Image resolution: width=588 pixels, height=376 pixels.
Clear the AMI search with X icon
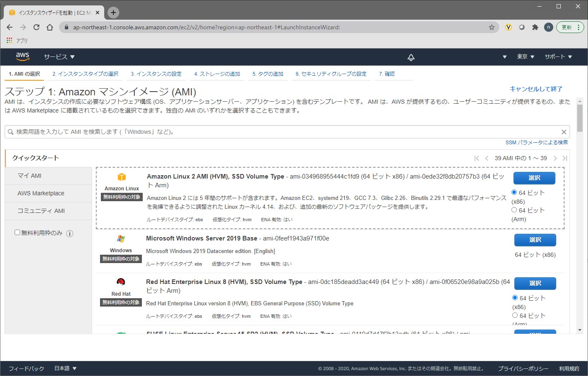(564, 132)
